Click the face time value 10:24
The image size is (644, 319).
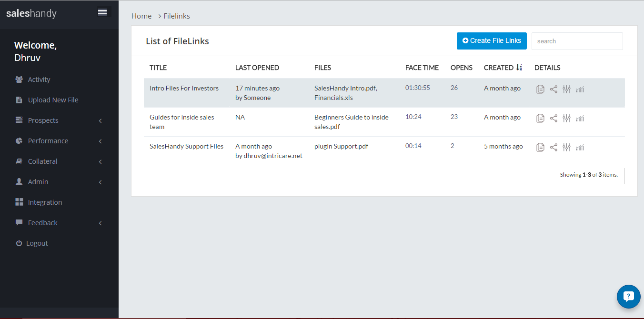[x=413, y=117]
